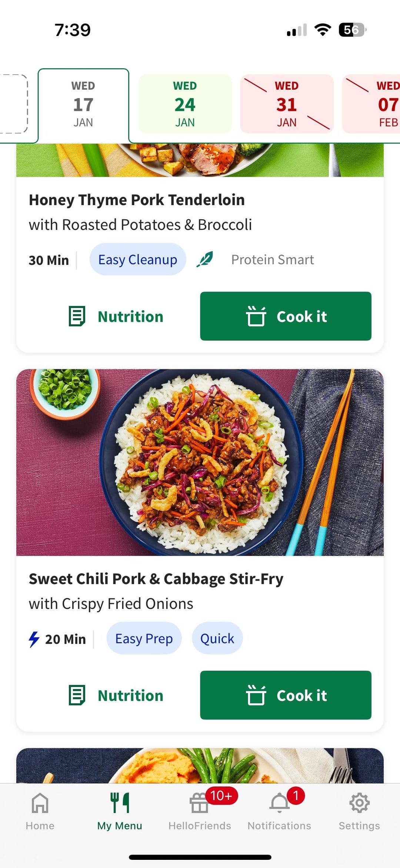400x868 pixels.
Task: Select the skipped Wed 31 Jan week
Action: click(x=287, y=104)
